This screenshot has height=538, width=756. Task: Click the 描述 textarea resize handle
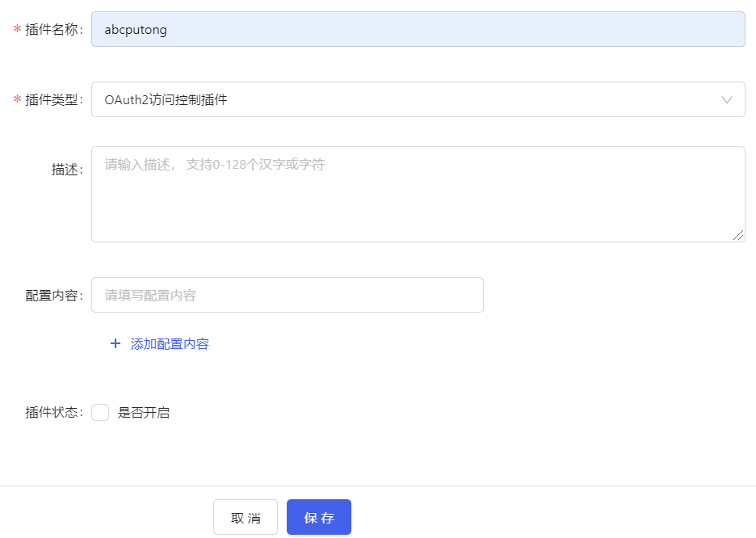click(738, 235)
